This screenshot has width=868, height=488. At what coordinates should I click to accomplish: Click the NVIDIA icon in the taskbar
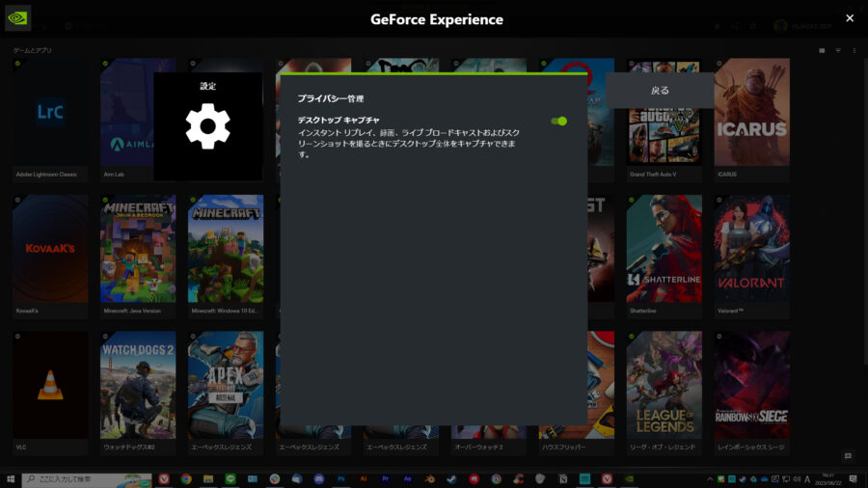tap(629, 479)
